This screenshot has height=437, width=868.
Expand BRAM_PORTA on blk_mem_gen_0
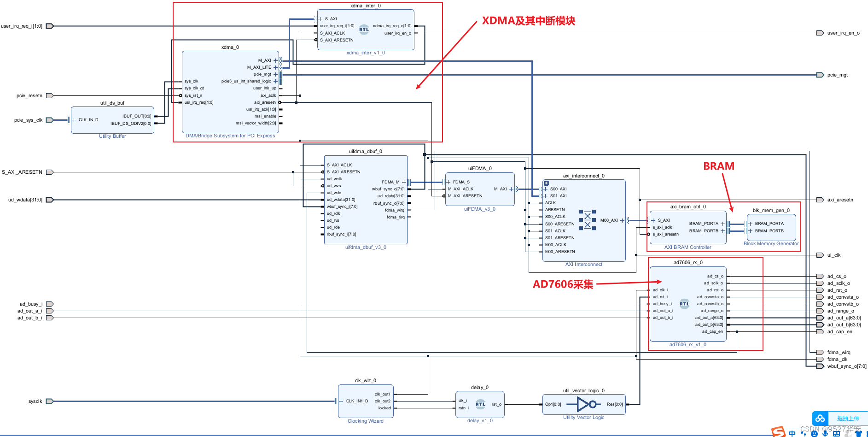pyautogui.click(x=750, y=224)
